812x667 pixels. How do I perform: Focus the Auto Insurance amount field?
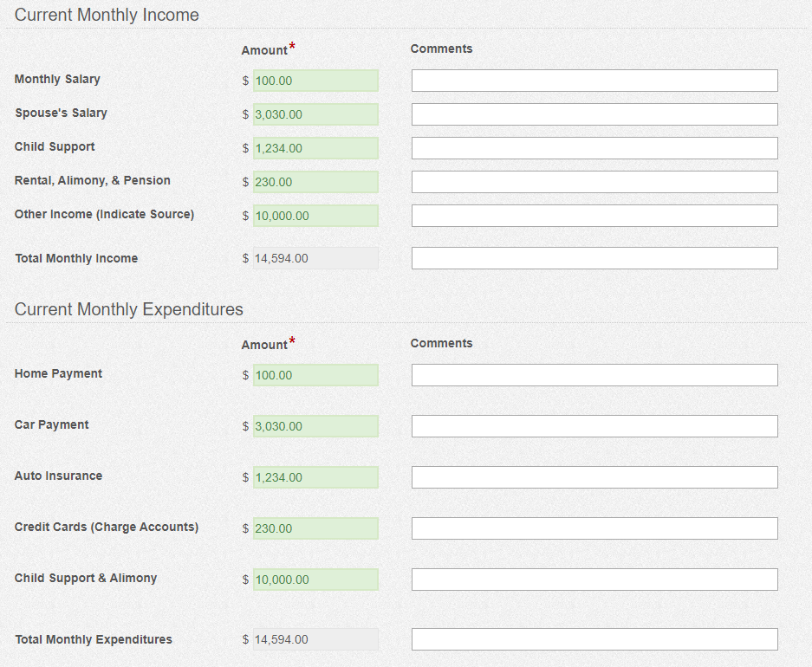[x=315, y=477]
